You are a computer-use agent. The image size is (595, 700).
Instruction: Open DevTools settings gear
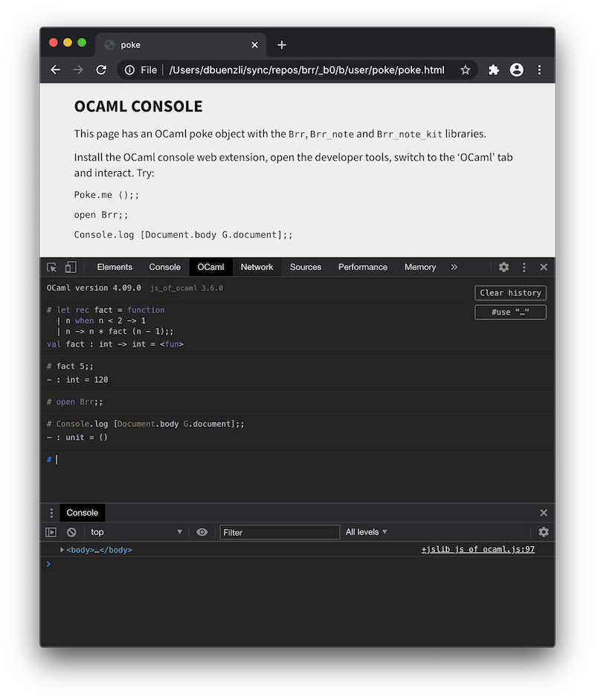coord(504,267)
